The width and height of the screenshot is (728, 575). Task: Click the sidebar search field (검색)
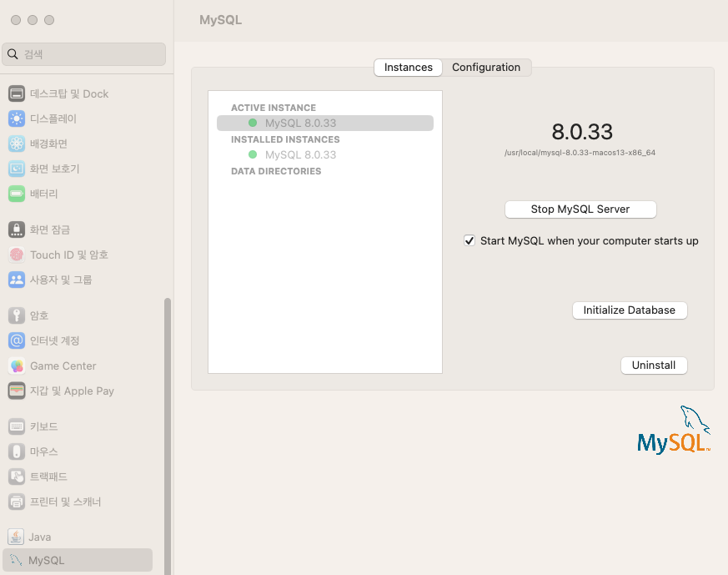84,54
